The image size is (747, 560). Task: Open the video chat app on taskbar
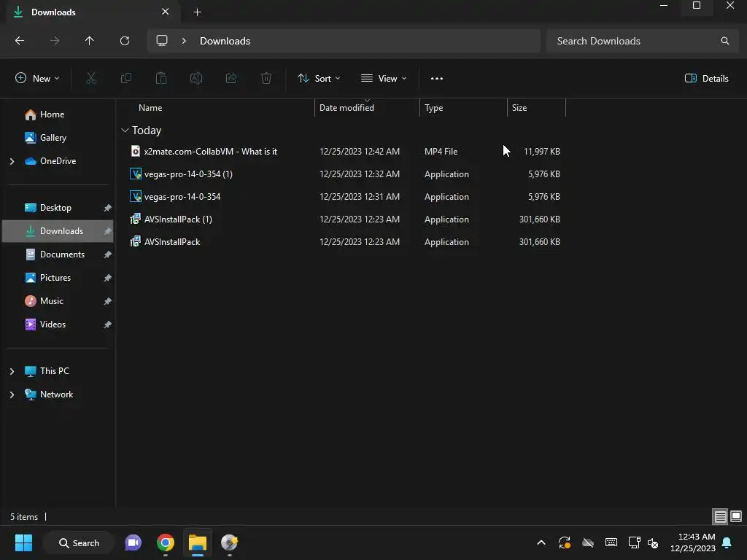133,542
